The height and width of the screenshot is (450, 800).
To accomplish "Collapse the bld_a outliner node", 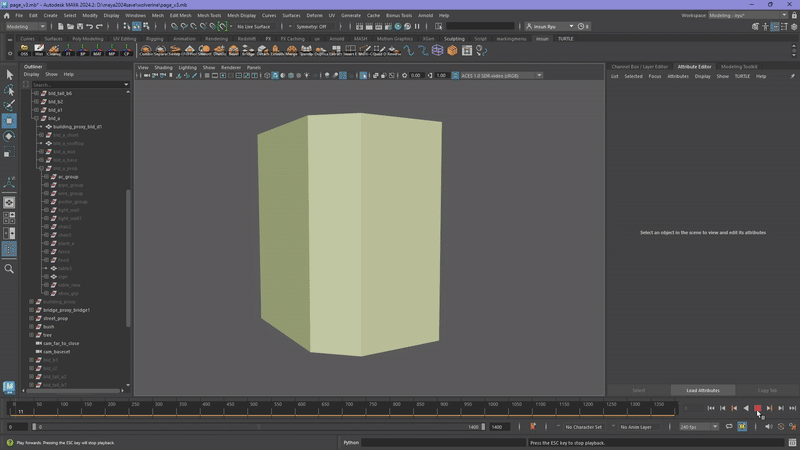I will pos(37,118).
